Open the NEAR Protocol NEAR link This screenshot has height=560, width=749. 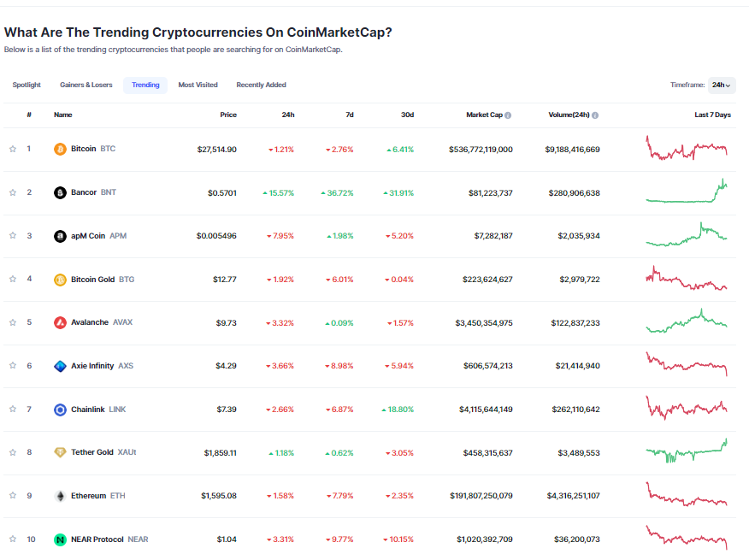109,539
